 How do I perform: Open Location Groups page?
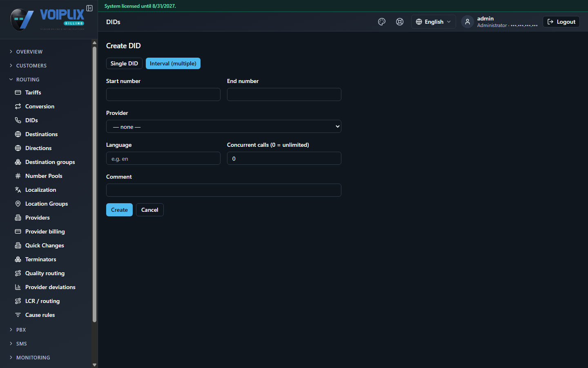46,204
